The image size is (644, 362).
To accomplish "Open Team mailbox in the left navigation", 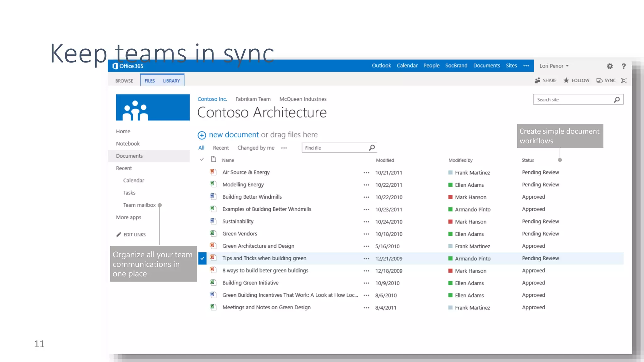I will click(x=139, y=205).
